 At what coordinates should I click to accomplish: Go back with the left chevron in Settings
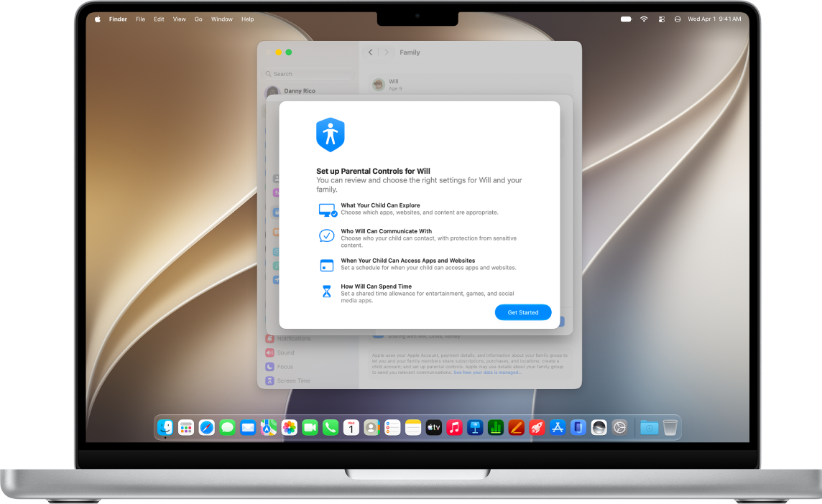point(371,52)
